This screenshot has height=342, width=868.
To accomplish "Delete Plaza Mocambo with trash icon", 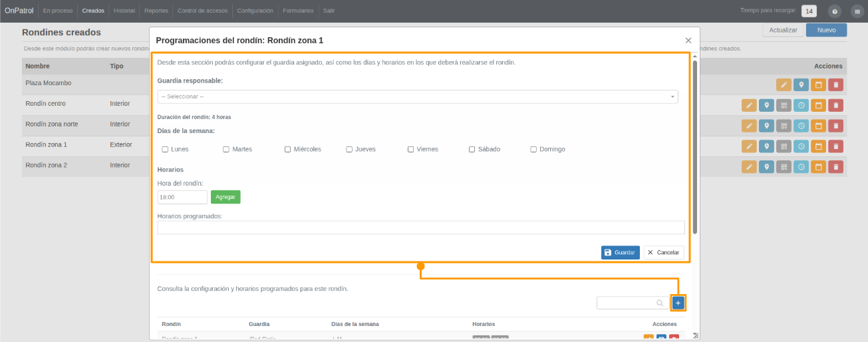I will click(x=835, y=85).
